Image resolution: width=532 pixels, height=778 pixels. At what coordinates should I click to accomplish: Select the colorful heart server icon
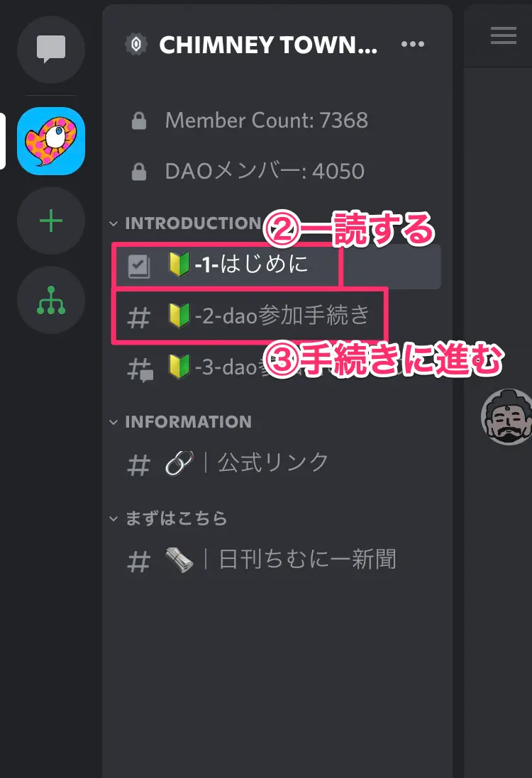pos(51,141)
